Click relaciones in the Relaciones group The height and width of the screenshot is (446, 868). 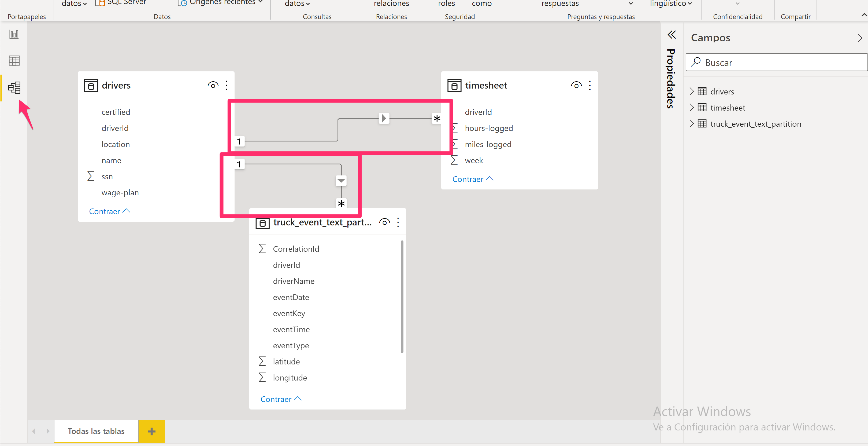391,3
